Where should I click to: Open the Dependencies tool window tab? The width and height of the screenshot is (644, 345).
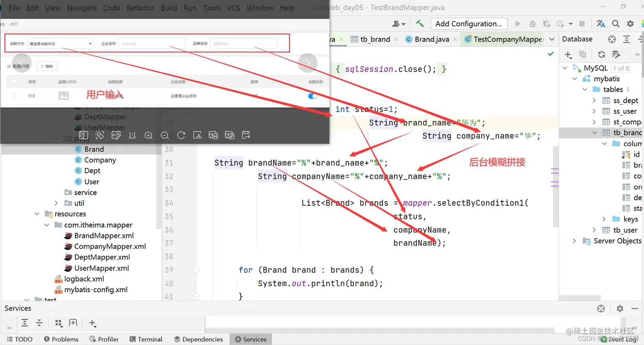(198, 339)
